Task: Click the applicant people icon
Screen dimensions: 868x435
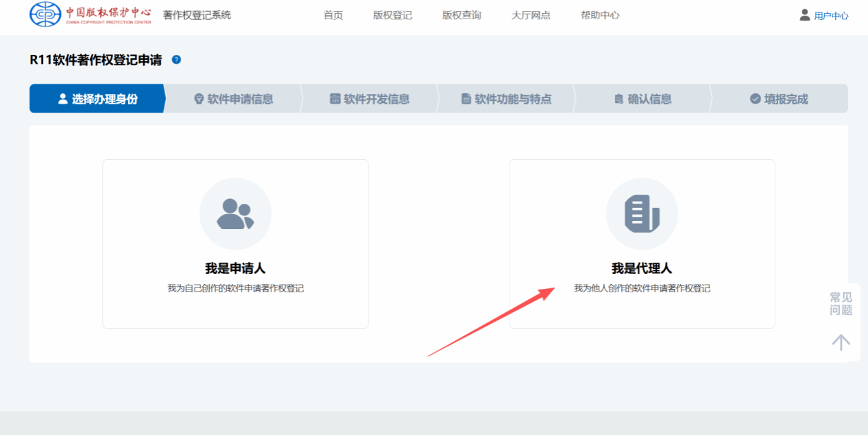Action: click(235, 214)
